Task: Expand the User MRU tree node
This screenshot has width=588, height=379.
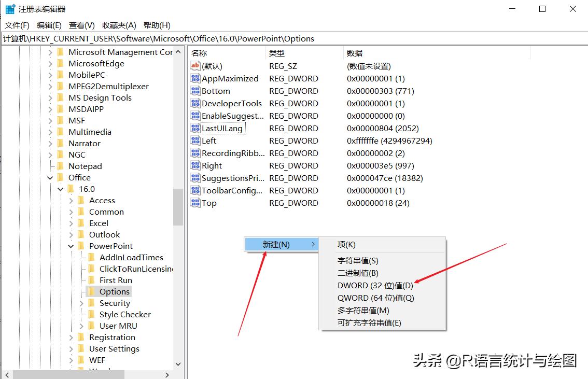Action: (x=81, y=326)
